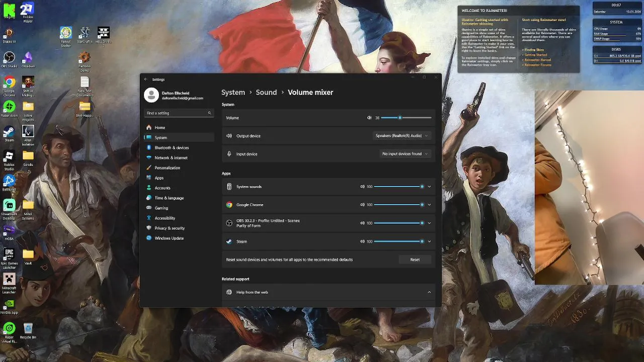Select the Shift At Midnight desktop icon

coord(28,86)
